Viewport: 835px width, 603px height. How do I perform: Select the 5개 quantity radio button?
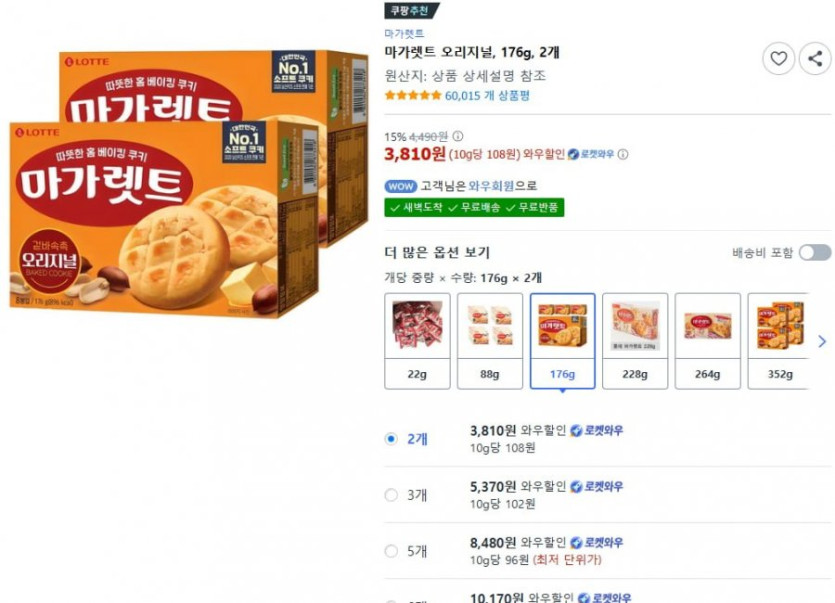pos(391,551)
